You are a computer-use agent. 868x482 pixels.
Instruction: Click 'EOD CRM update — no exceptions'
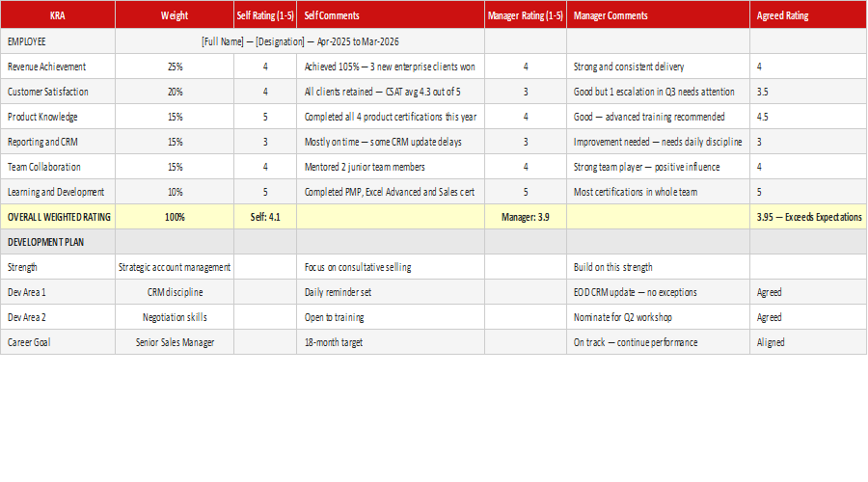(x=658, y=292)
